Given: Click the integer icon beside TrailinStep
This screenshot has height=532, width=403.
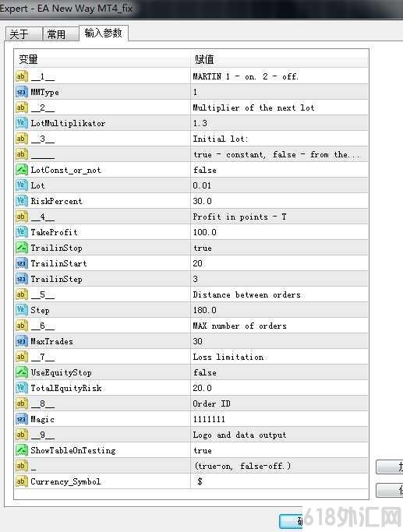Looking at the screenshot, I should point(21,279).
